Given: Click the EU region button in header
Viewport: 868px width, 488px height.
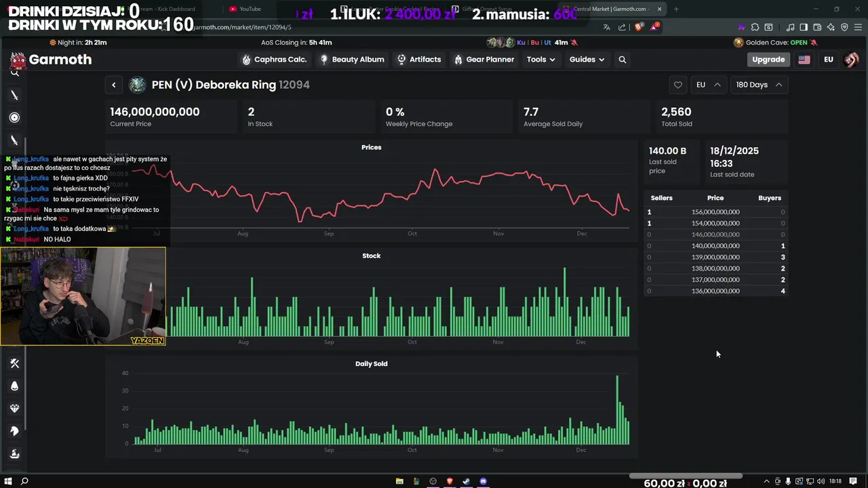Looking at the screenshot, I should pos(828,60).
